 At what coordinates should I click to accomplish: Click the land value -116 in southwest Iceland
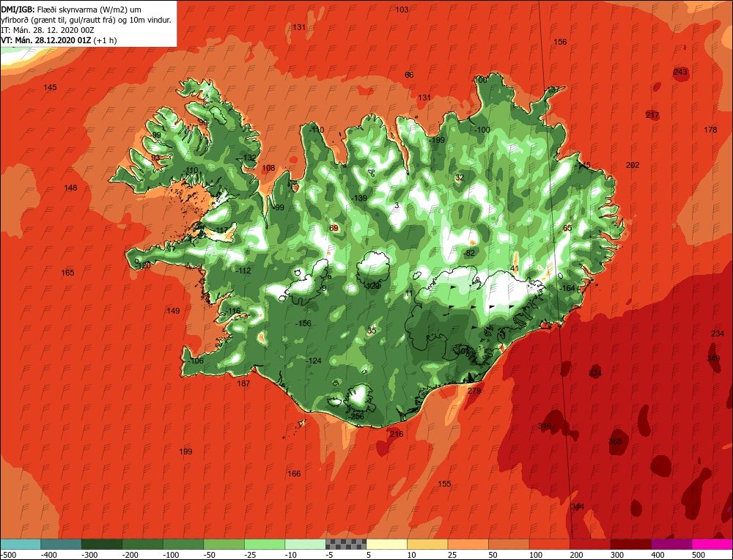point(233,311)
